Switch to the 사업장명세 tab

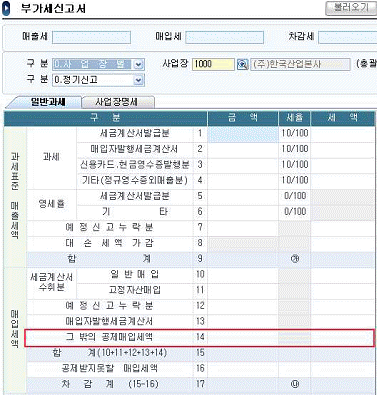click(118, 102)
